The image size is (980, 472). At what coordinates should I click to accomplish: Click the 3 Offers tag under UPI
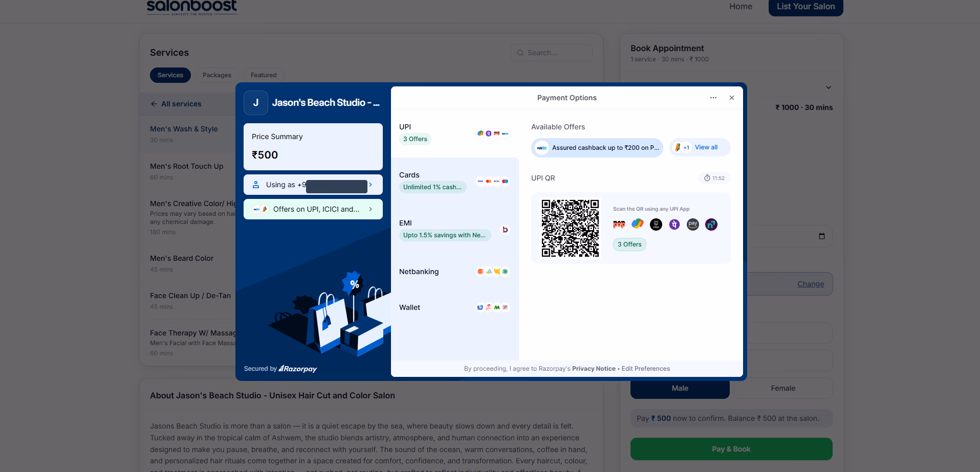pyautogui.click(x=415, y=139)
